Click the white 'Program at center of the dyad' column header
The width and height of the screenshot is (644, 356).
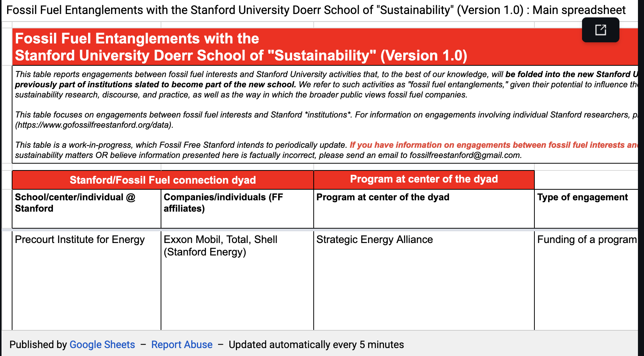[424, 209]
